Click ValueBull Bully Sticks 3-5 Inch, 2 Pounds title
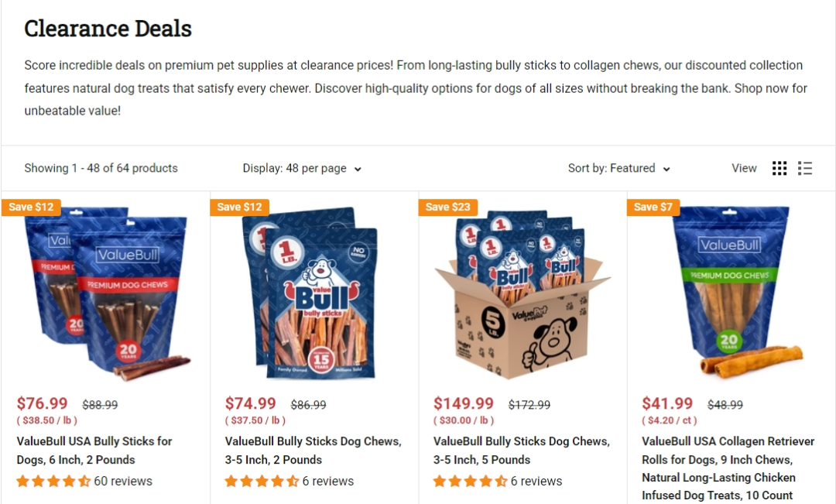Viewport: 836px width, 504px height. coord(313,450)
